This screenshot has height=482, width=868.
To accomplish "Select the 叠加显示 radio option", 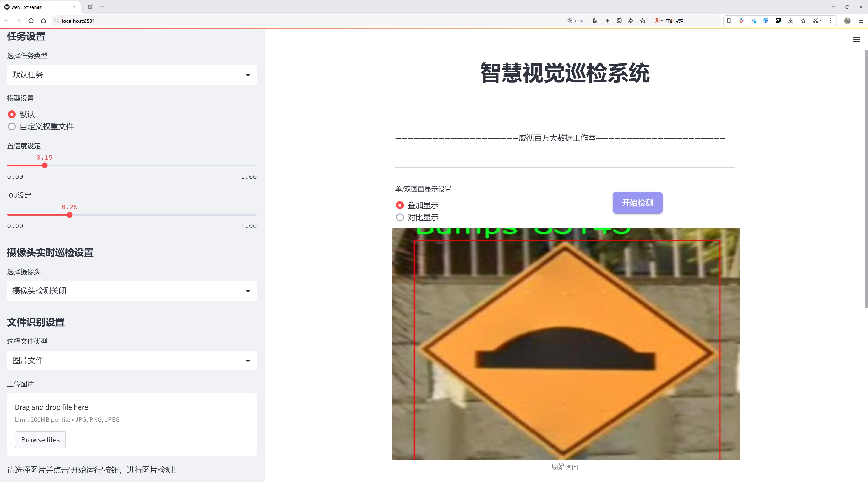I will tap(400, 205).
